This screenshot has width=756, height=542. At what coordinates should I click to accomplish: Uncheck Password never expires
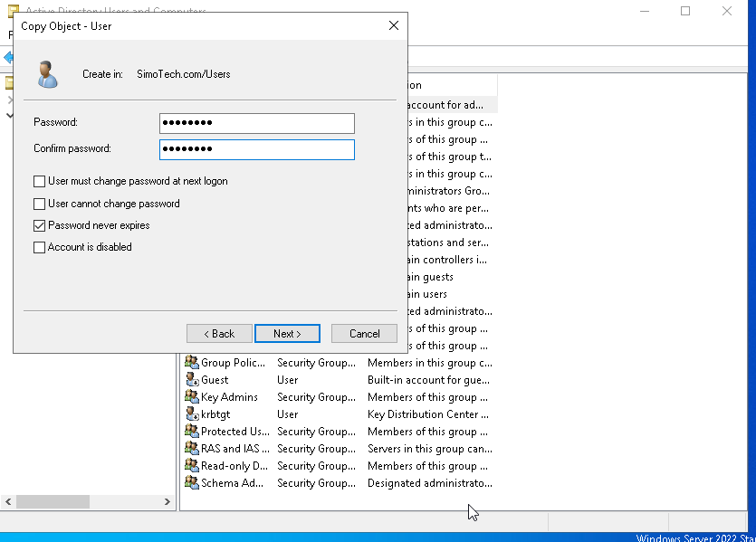[39, 224]
